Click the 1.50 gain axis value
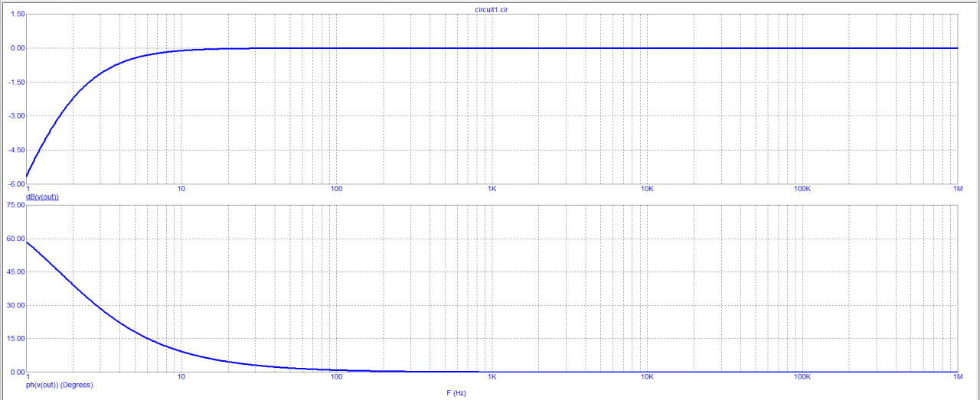This screenshot has height=400, width=980. [x=17, y=15]
